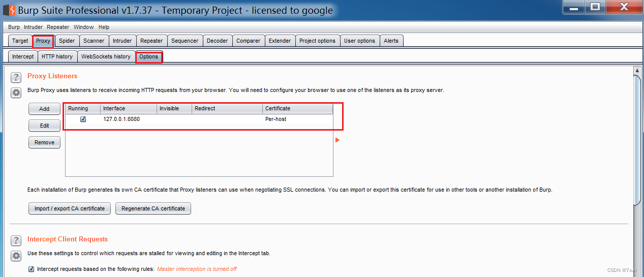The image size is (644, 277).
Task: Open the WebSockets history sub-tab
Action: 106,56
